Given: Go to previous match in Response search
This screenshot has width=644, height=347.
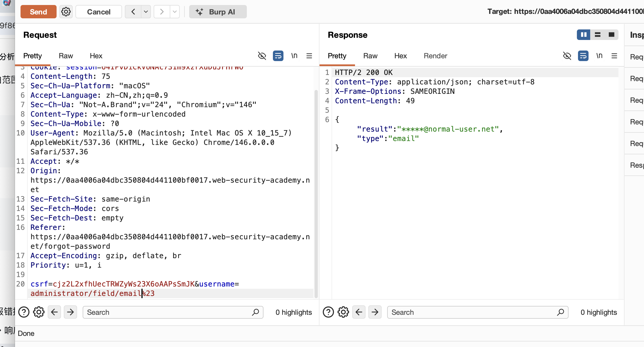Looking at the screenshot, I should pos(359,312).
